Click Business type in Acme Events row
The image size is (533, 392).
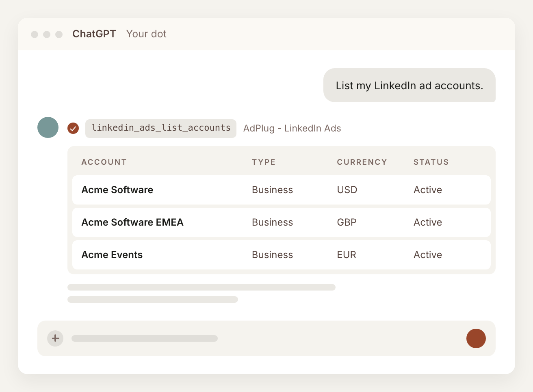(x=273, y=255)
